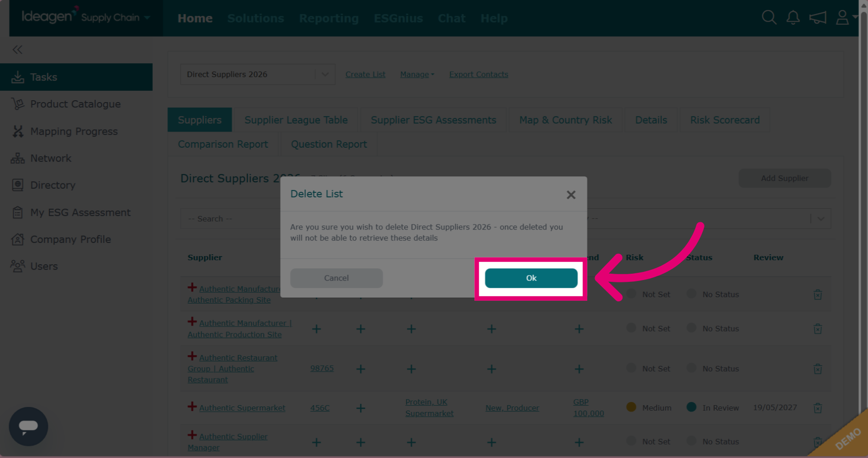Open the Supply Chain product switcher

[x=116, y=18]
